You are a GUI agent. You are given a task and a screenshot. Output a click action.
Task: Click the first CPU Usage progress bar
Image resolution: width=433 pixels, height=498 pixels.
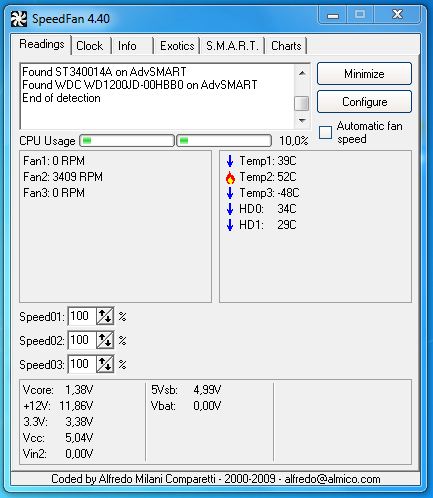point(127,141)
